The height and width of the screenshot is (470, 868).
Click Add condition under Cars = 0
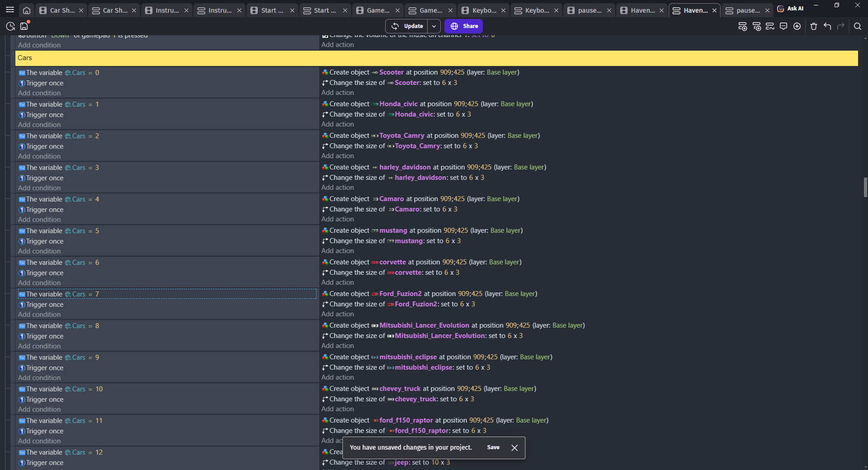(x=39, y=93)
